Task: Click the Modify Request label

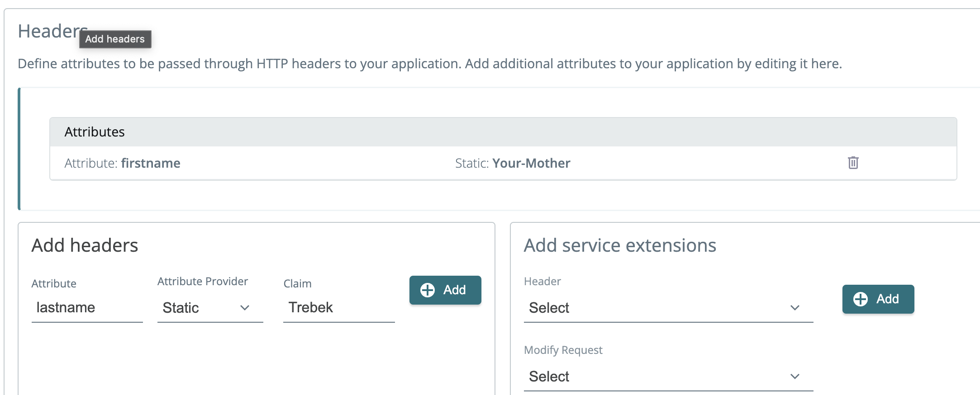Action: pos(563,350)
